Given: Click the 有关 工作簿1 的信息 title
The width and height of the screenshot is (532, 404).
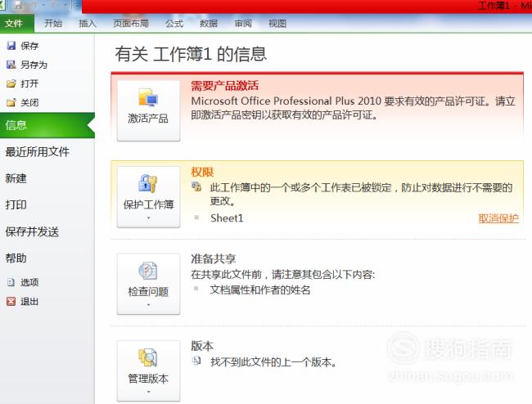Looking at the screenshot, I should [191, 54].
